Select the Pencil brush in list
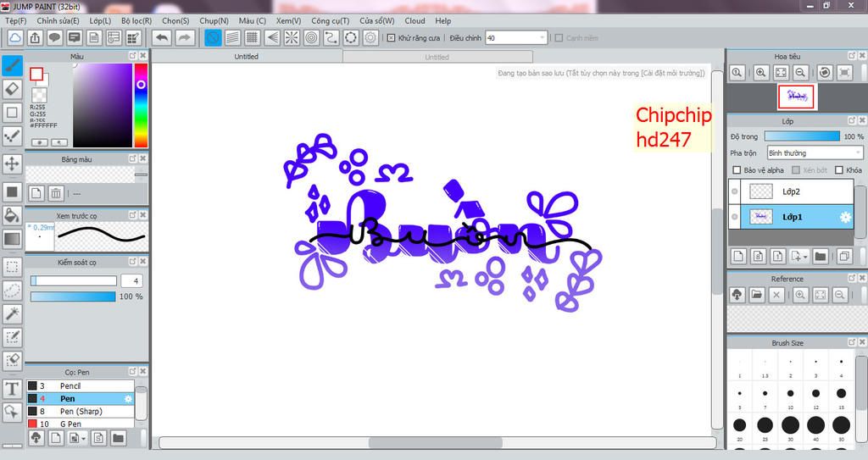Viewport: 868px width, 460px height. [x=81, y=385]
